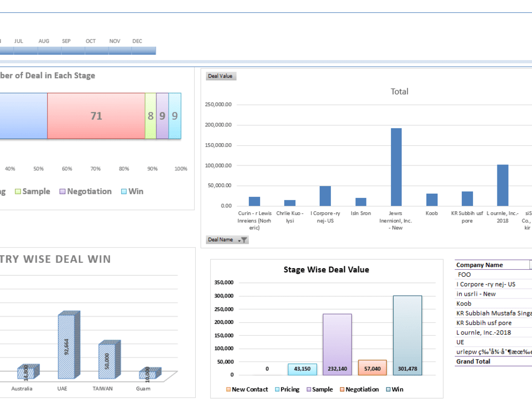532x399 pixels.
Task: Click the Sample legend marker under stacked stage chart
Action: [18, 191]
